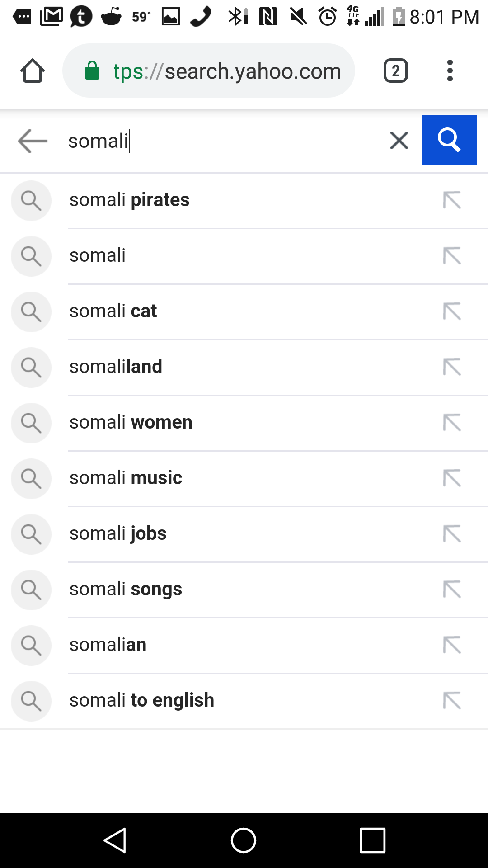Tap Android home circle button

click(x=244, y=840)
